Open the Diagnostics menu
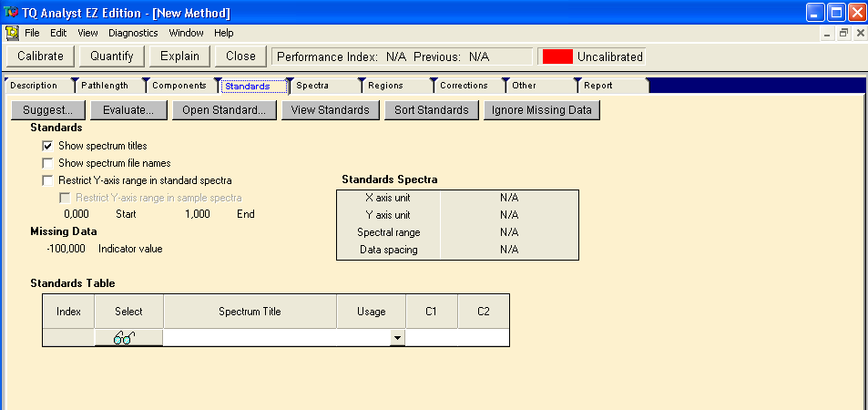The image size is (868, 410). [x=133, y=33]
